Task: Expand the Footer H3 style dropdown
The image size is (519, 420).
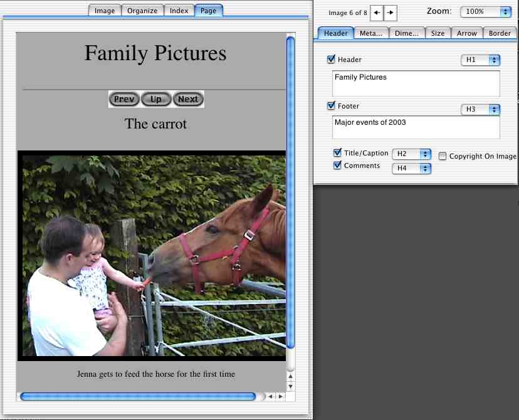Action: coord(480,110)
